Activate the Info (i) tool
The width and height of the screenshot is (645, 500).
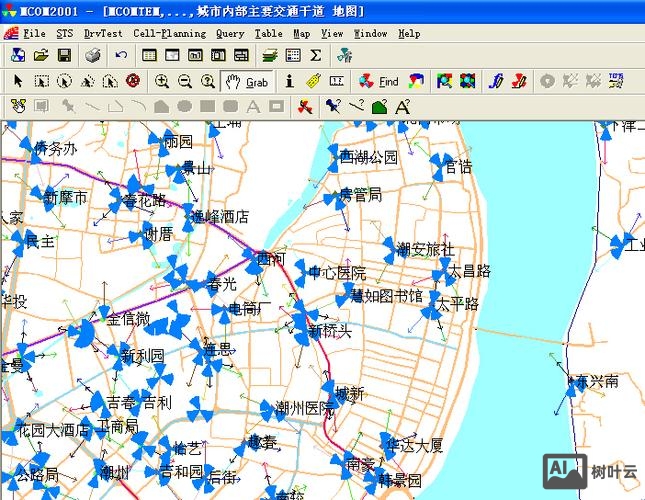click(290, 81)
